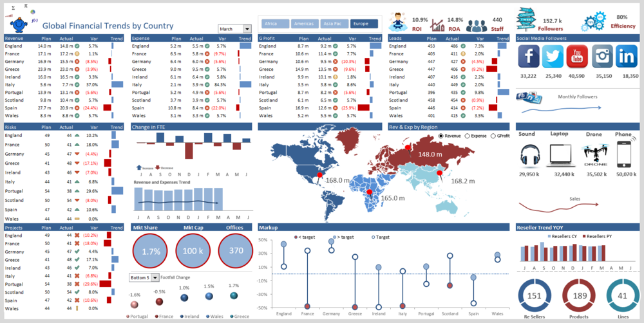Viewport: 644px width, 323px height.
Task: Click the Facebook social media icon
Action: click(529, 56)
